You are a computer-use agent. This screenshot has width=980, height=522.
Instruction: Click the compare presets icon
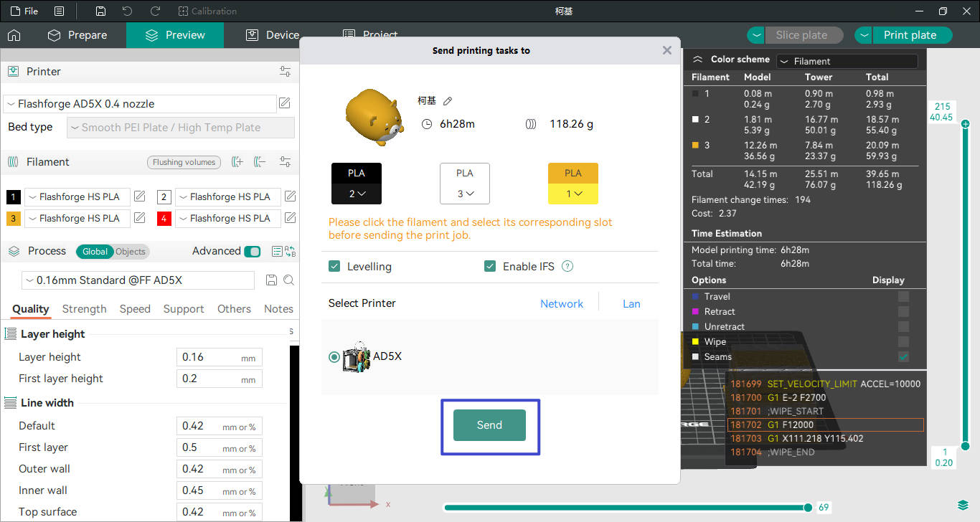tap(291, 252)
